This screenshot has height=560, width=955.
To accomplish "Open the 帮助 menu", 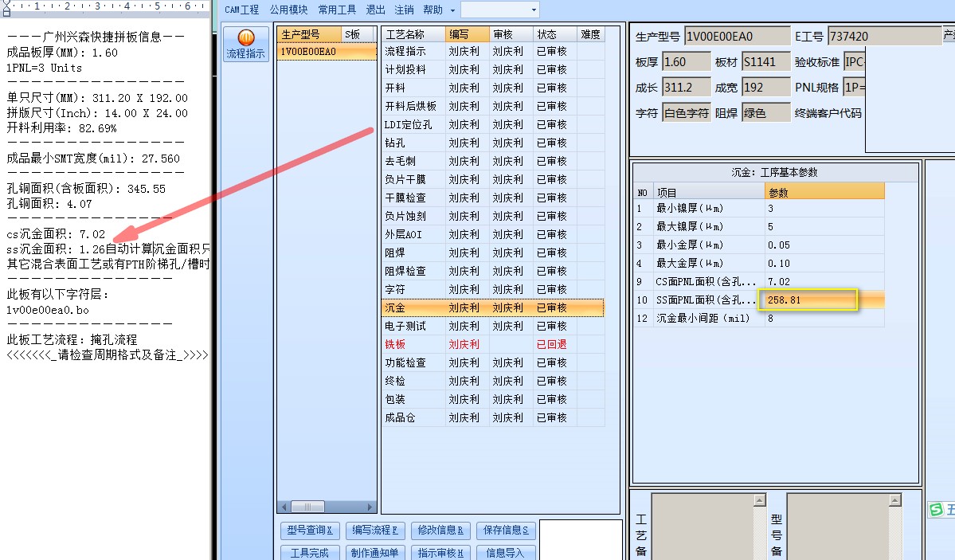I will [432, 10].
